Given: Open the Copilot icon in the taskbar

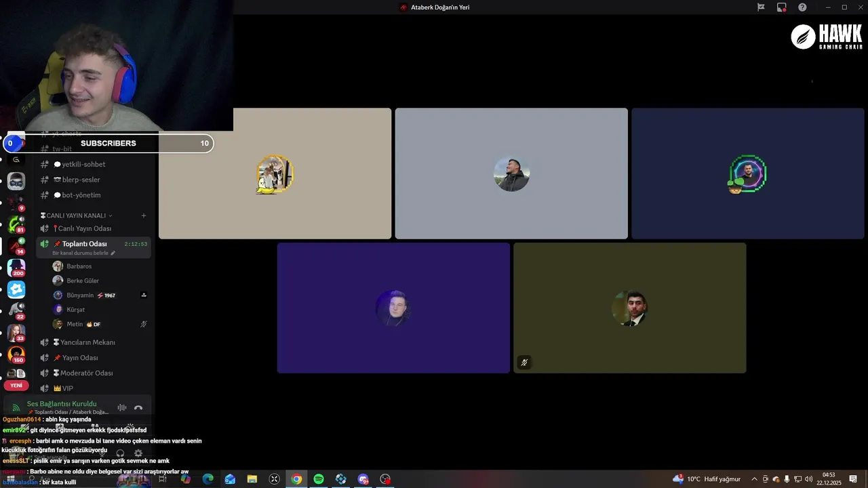Looking at the screenshot, I should pyautogui.click(x=186, y=479).
